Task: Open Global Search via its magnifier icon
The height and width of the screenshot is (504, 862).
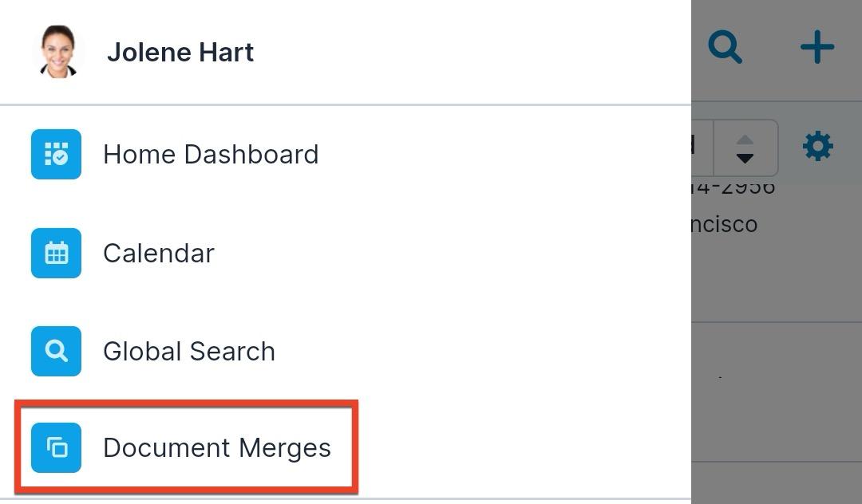Action: (56, 351)
